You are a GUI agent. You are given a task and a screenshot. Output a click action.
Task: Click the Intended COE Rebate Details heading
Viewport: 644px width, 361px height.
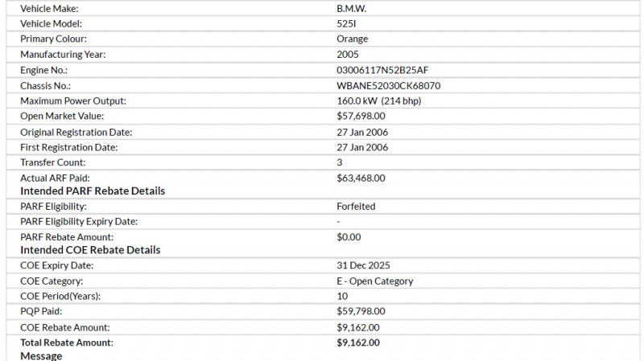pos(90,250)
